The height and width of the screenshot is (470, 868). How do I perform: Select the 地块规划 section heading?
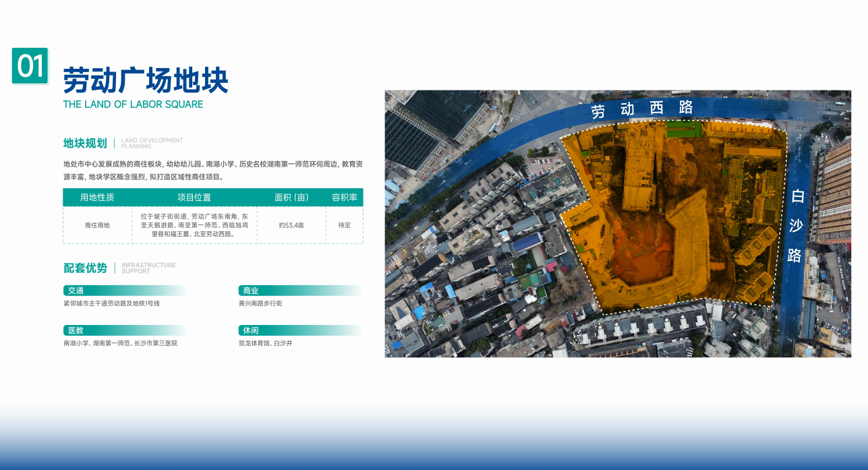click(85, 143)
